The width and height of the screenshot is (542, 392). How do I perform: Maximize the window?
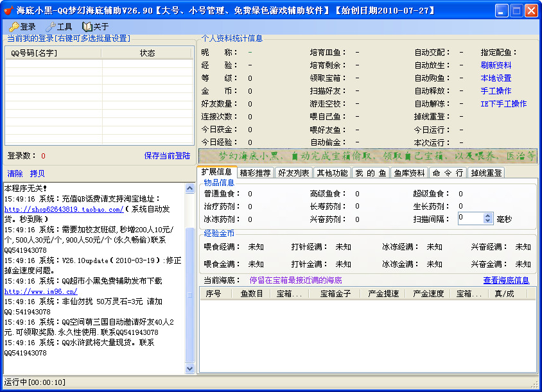[x=516, y=10]
